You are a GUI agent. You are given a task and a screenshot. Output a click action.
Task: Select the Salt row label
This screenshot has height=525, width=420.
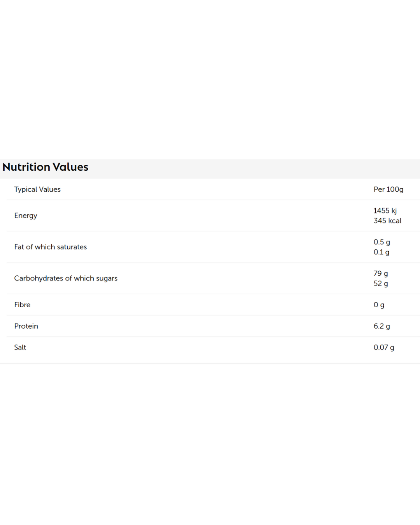[x=20, y=348]
